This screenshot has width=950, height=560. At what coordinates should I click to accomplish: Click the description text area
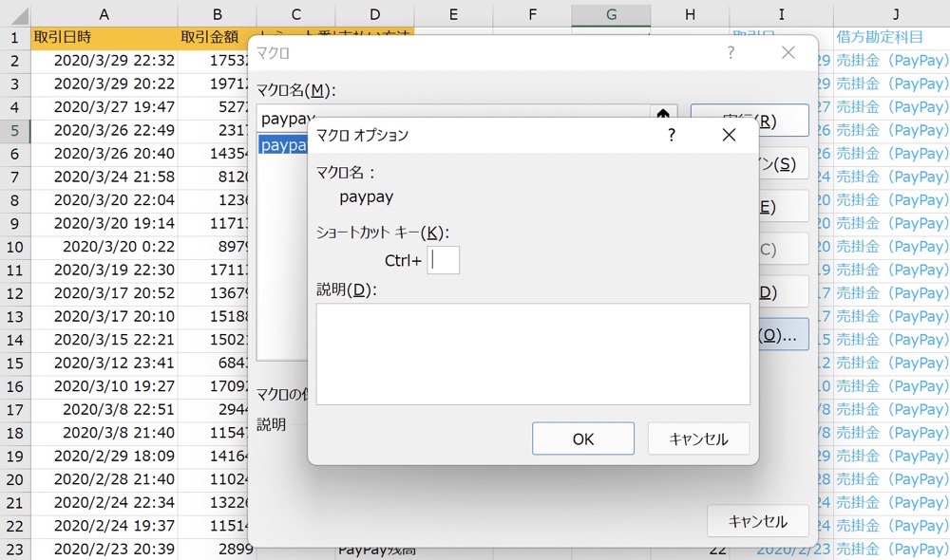533,354
